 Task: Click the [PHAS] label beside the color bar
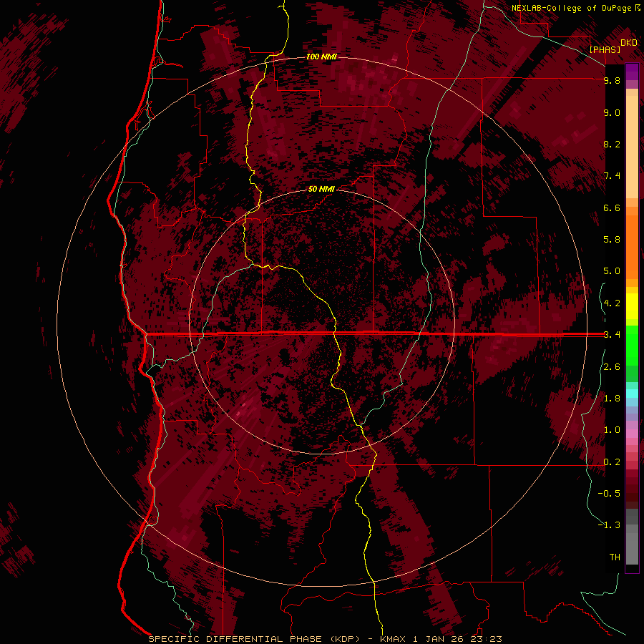click(x=605, y=49)
